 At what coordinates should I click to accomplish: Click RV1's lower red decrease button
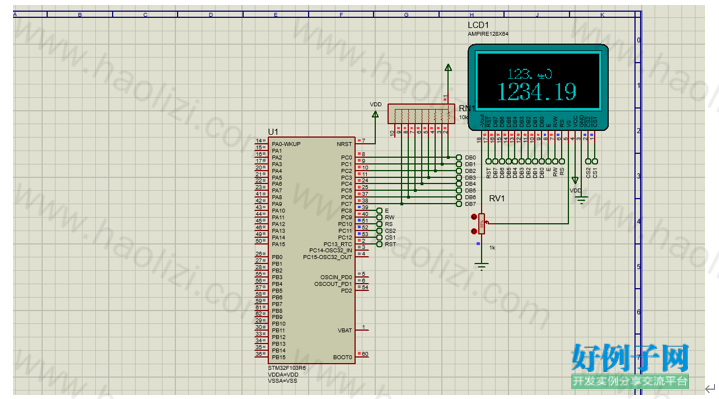474,231
